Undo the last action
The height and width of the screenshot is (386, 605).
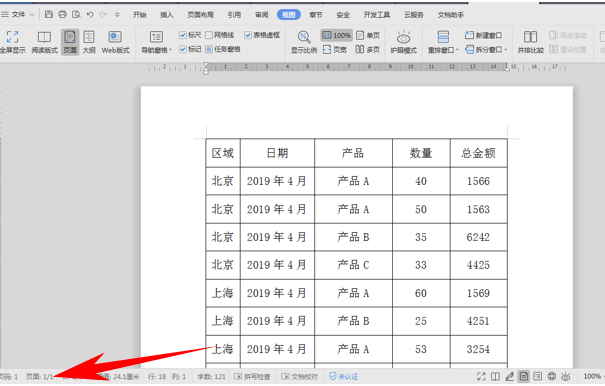tap(90, 15)
